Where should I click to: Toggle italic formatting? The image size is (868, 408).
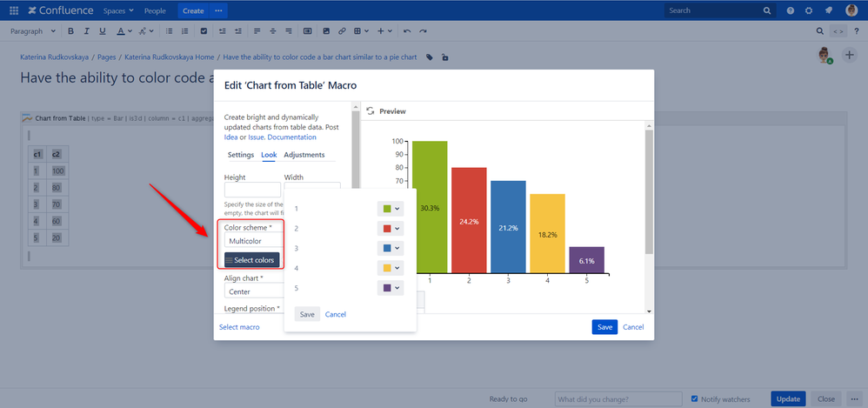[x=86, y=31]
